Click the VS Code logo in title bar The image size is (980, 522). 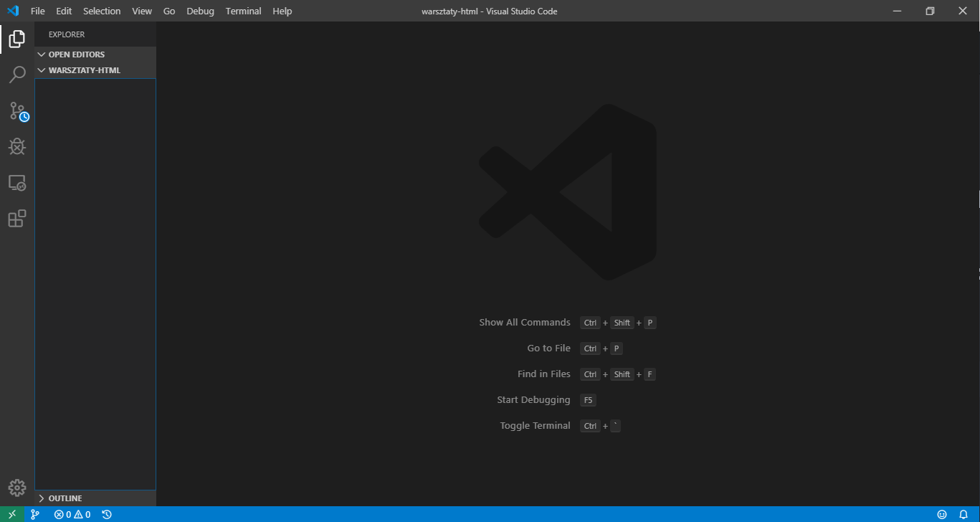[12, 11]
